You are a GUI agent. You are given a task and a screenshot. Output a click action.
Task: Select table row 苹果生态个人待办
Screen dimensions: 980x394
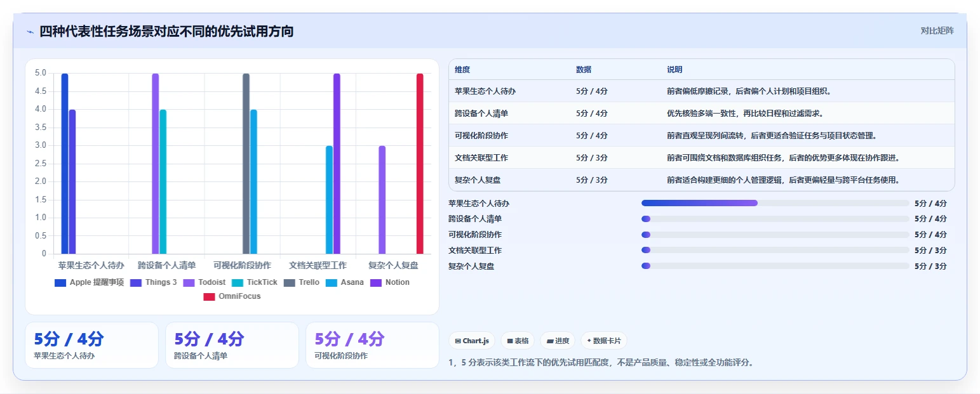pos(702,91)
